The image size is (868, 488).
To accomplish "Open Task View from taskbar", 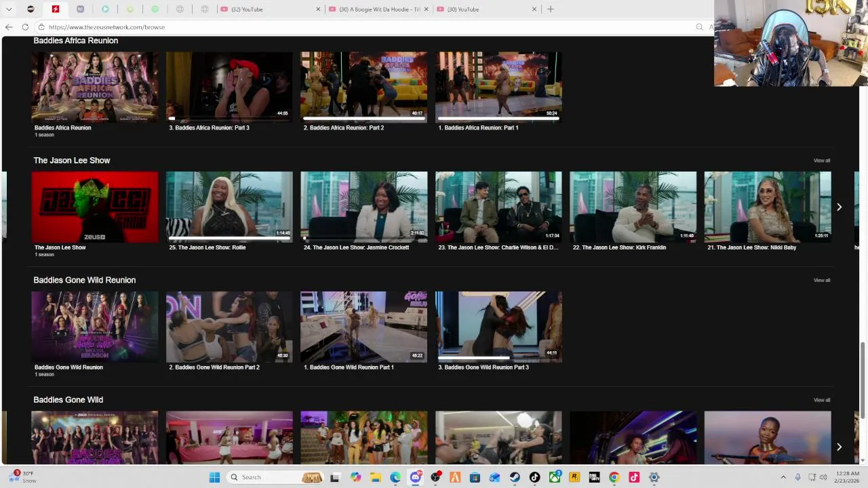I will point(334,477).
